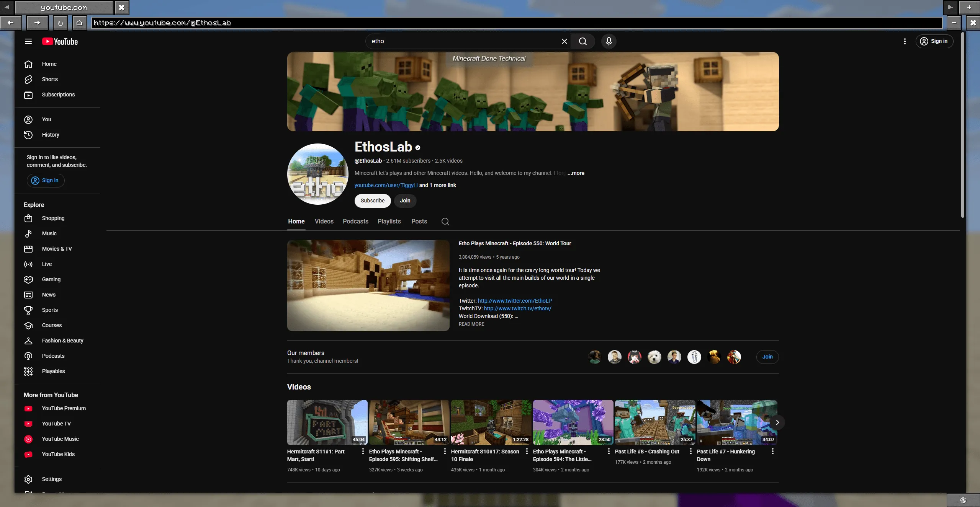Switch to the channel Podcasts tab

click(355, 222)
